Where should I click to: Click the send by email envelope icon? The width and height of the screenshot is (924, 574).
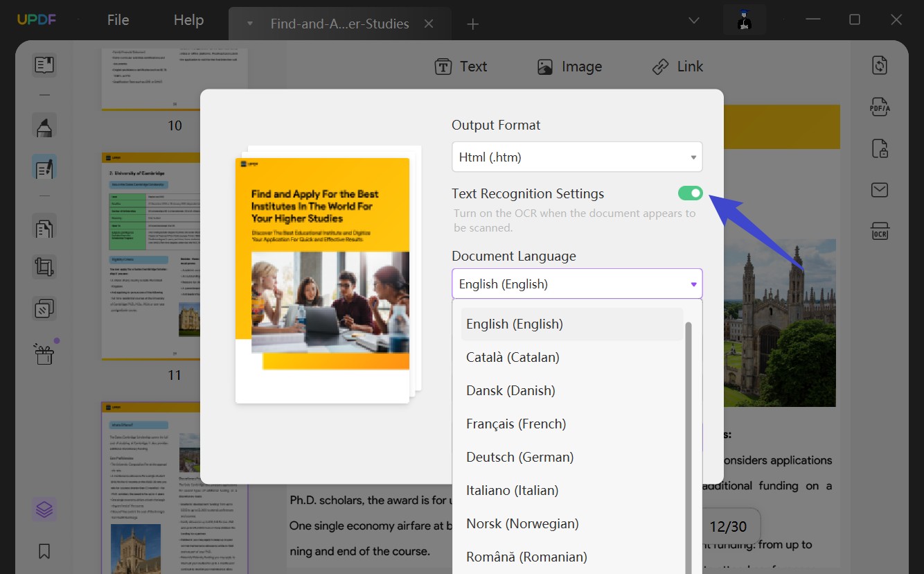(880, 190)
